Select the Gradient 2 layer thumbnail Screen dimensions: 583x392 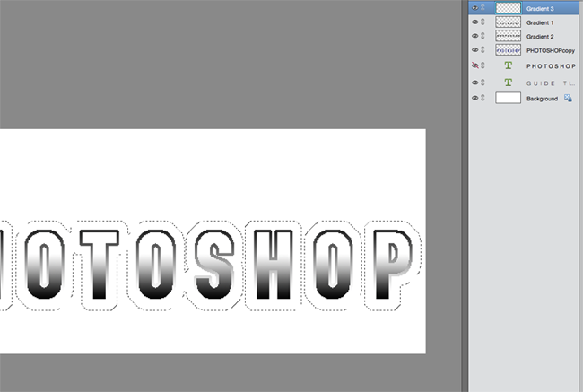508,36
